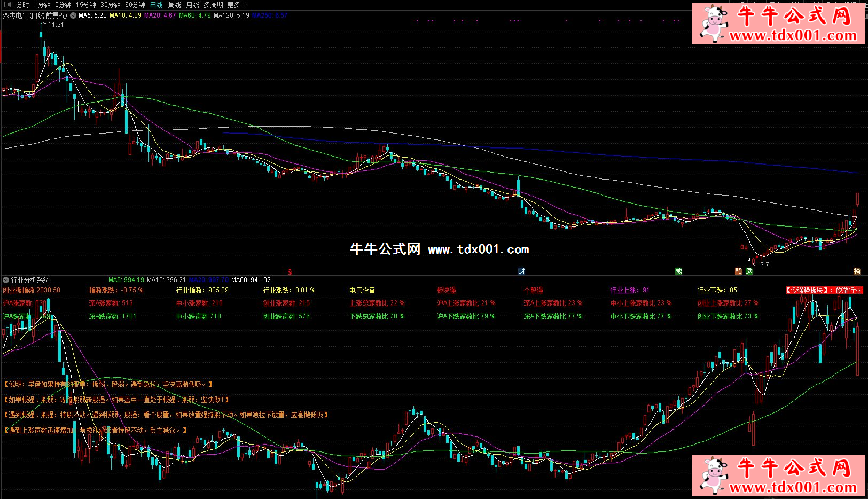Open the 减 shareholding reduction marker
The image size is (868, 499).
678,271
